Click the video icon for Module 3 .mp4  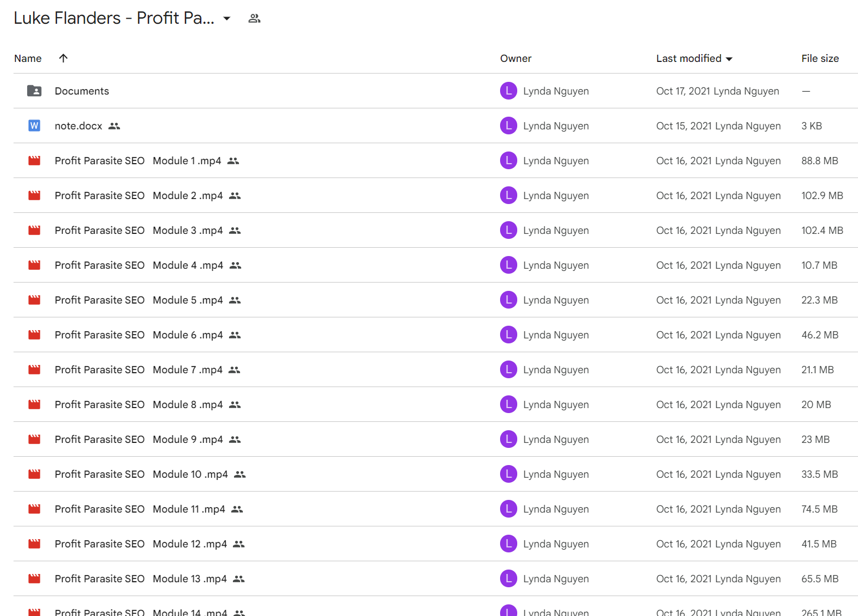[x=34, y=230]
